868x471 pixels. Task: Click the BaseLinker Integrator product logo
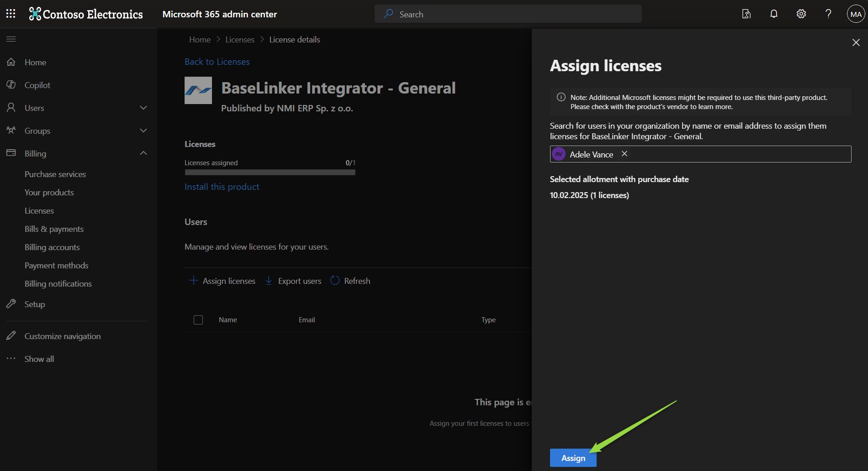tap(198, 90)
